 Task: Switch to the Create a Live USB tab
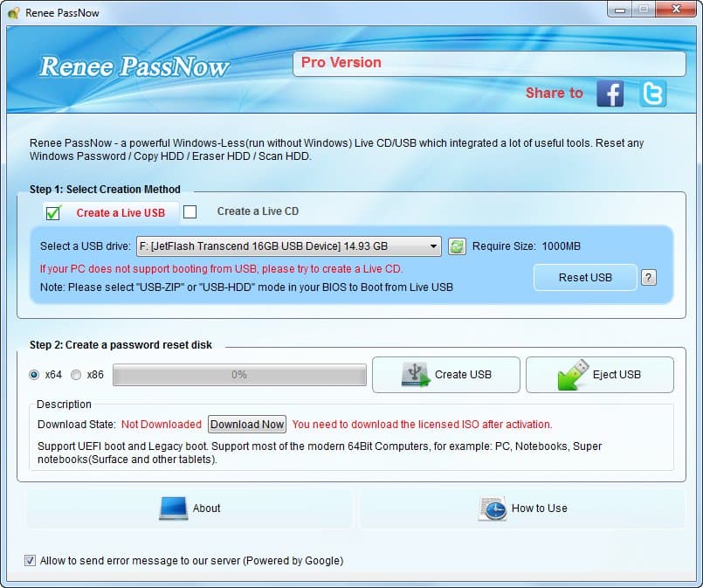coord(111,212)
